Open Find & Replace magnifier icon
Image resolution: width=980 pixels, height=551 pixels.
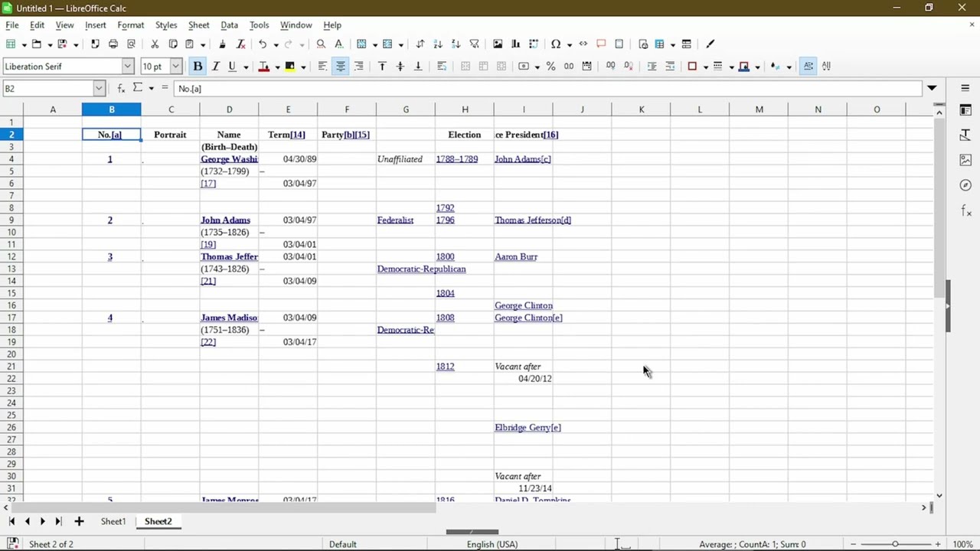[321, 44]
